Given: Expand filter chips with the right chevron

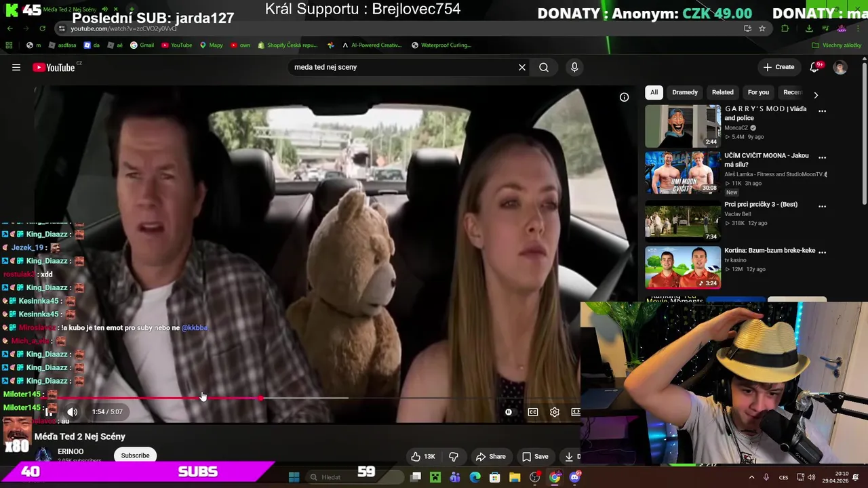Looking at the screenshot, I should click(816, 95).
